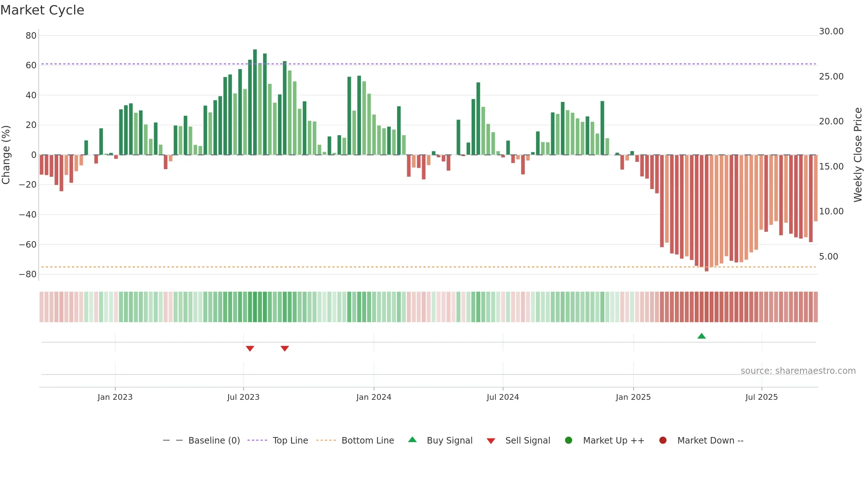Toggle the Sell Signal legend entry
Image resolution: width=868 pixels, height=488 pixels.
518,440
